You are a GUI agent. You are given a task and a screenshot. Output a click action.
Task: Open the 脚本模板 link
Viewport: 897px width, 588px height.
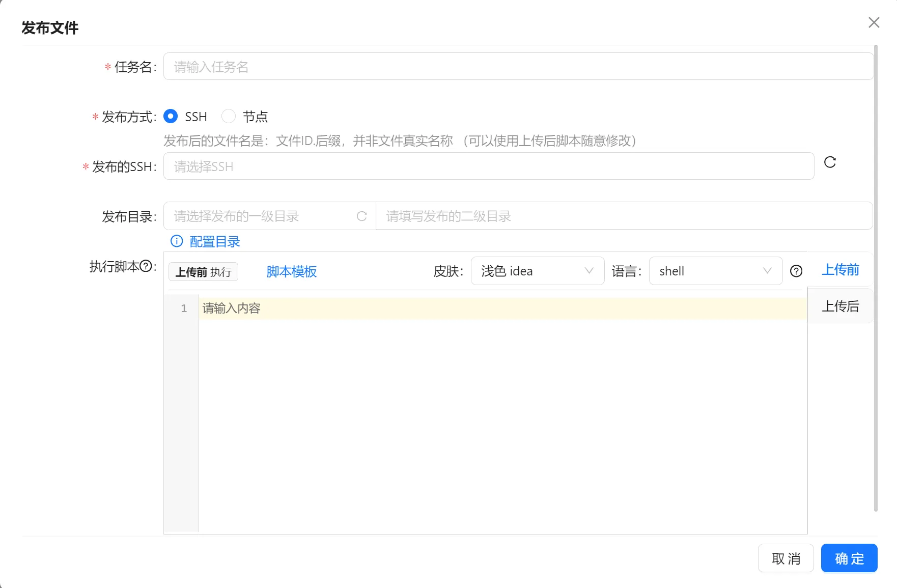coord(291,272)
